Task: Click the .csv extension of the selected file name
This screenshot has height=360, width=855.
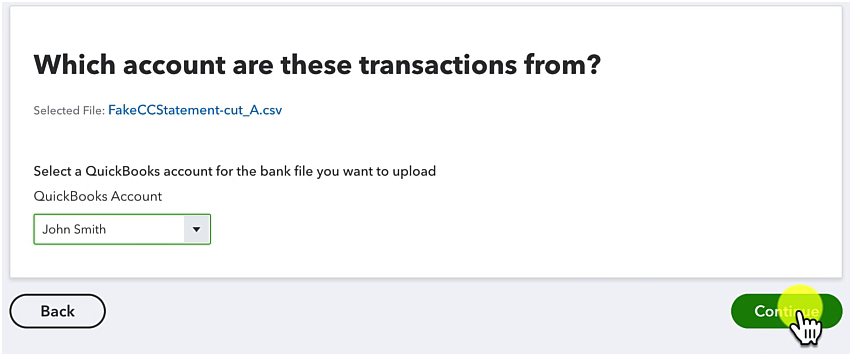Action: click(270, 110)
